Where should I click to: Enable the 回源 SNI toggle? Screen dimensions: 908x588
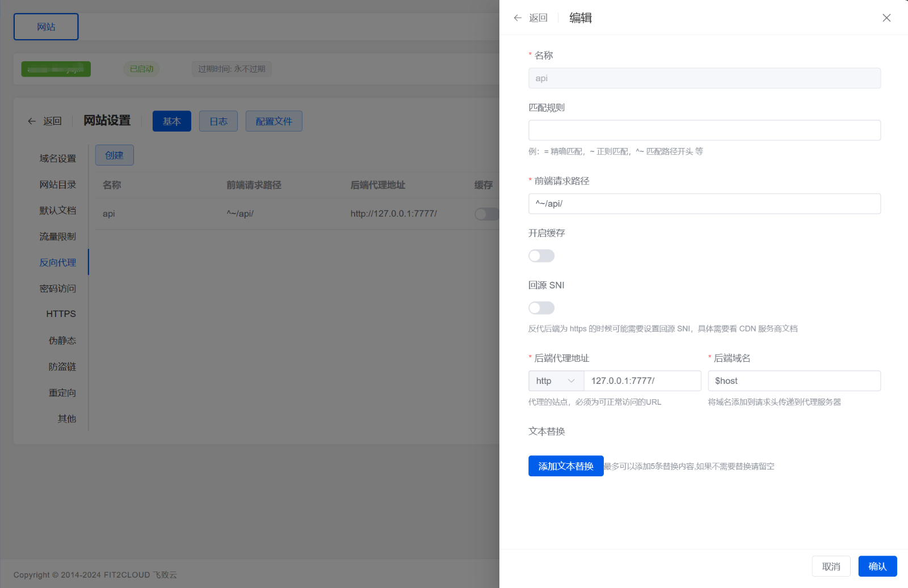click(x=541, y=308)
